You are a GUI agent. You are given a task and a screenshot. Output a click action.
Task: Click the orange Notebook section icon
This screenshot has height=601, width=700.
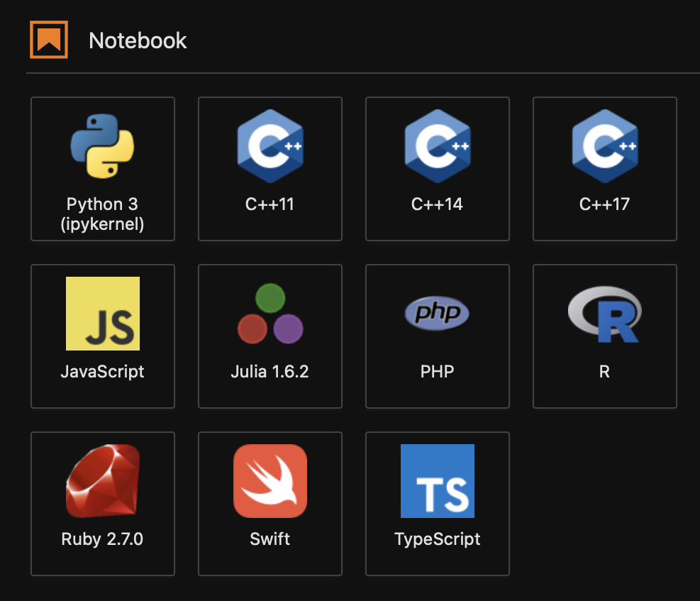pyautogui.click(x=49, y=40)
